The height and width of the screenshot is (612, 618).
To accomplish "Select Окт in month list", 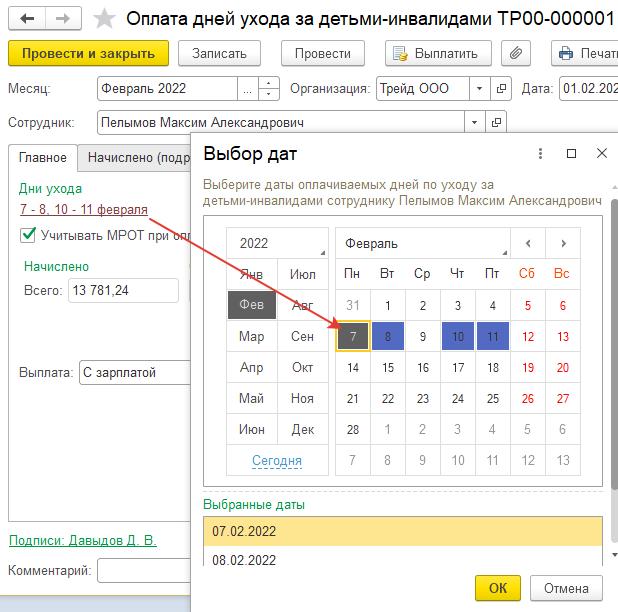I will 303,367.
